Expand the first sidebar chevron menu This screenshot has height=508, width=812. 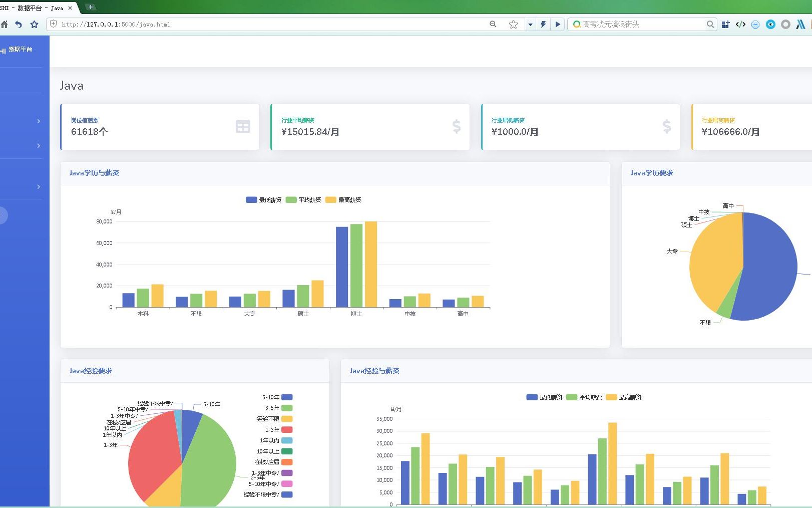click(x=39, y=121)
